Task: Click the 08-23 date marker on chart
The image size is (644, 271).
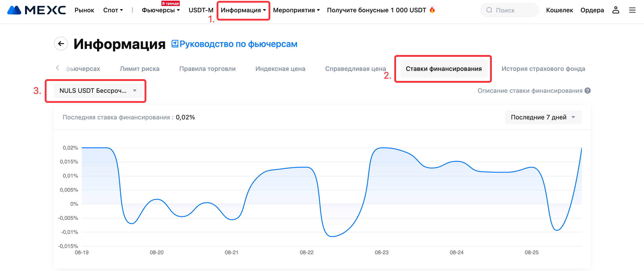Action: click(x=382, y=252)
